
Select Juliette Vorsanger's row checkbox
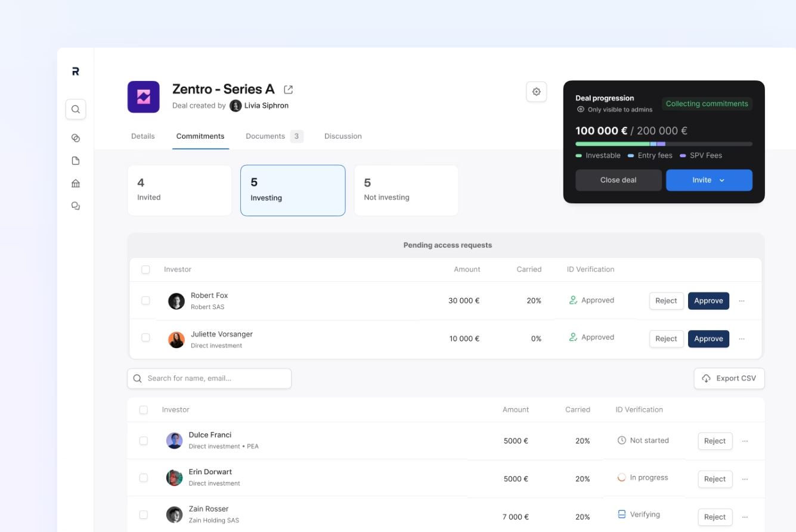coord(145,338)
